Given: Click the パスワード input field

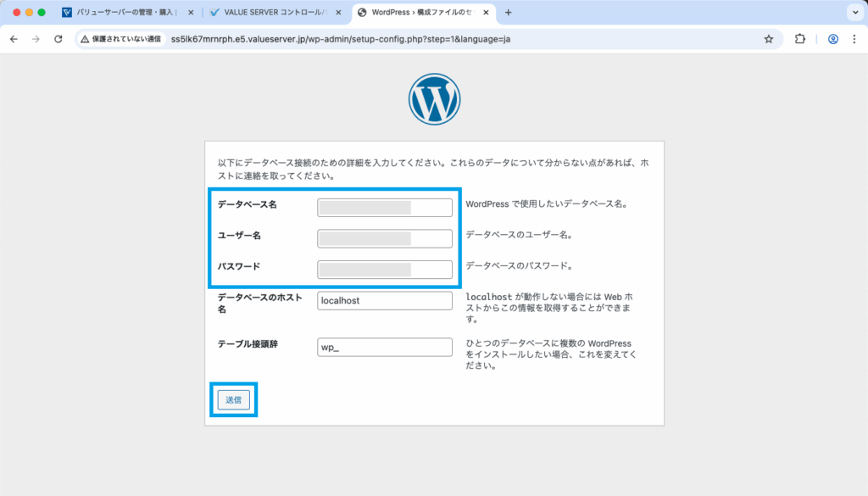Looking at the screenshot, I should tap(384, 270).
